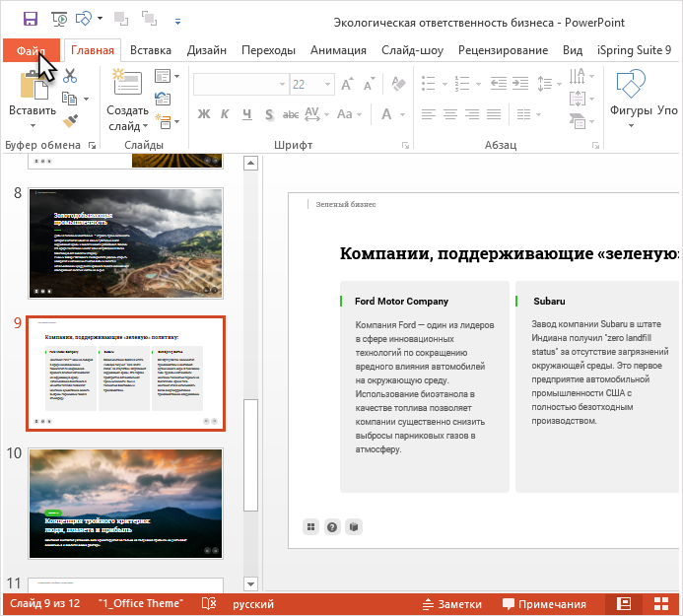Viewport: 683px width, 616px height.
Task: Copy selection with the copy icon
Action: click(69, 99)
